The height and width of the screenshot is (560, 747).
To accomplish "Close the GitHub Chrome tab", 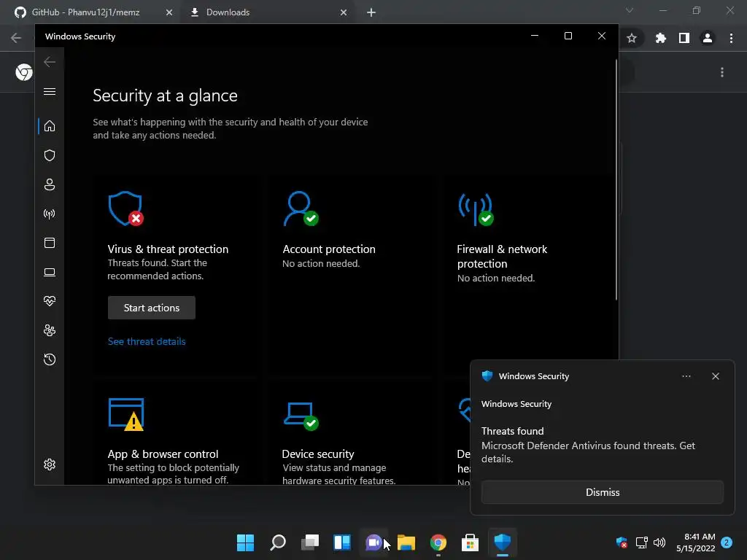I will click(x=169, y=12).
